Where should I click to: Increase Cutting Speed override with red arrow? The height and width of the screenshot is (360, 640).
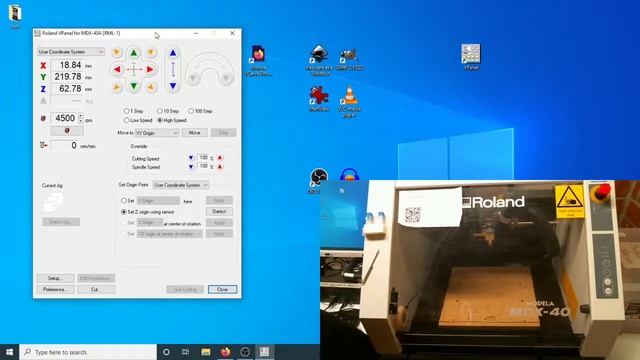(x=220, y=158)
